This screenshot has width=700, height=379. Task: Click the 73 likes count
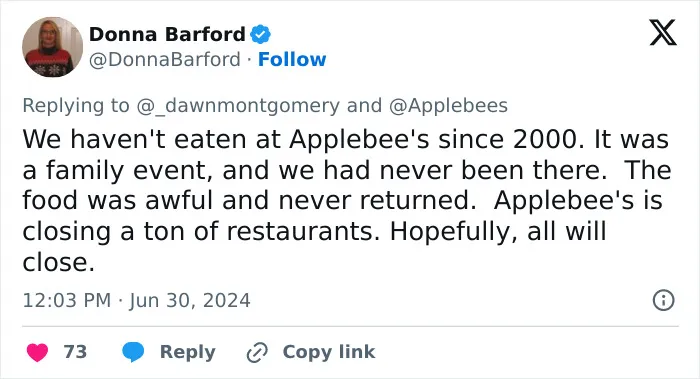click(75, 352)
